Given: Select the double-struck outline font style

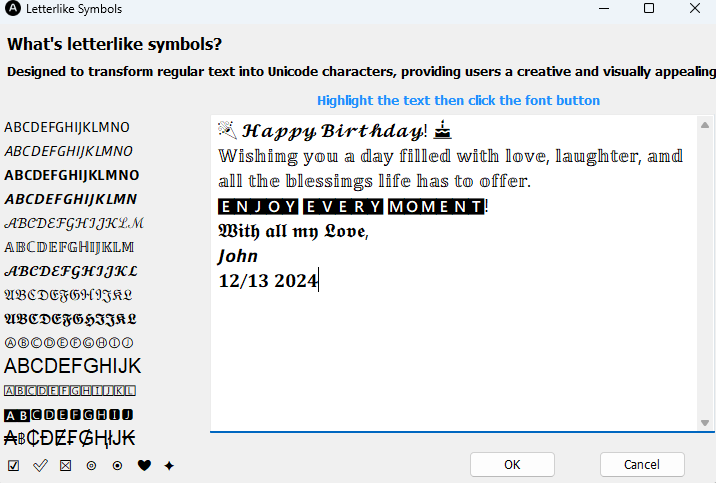Looking at the screenshot, I should pos(69,247).
